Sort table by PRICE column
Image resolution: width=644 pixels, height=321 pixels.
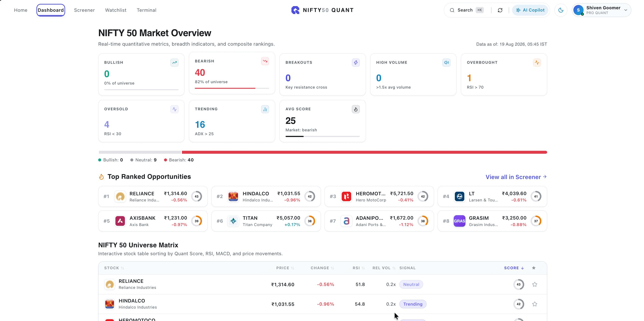point(285,268)
